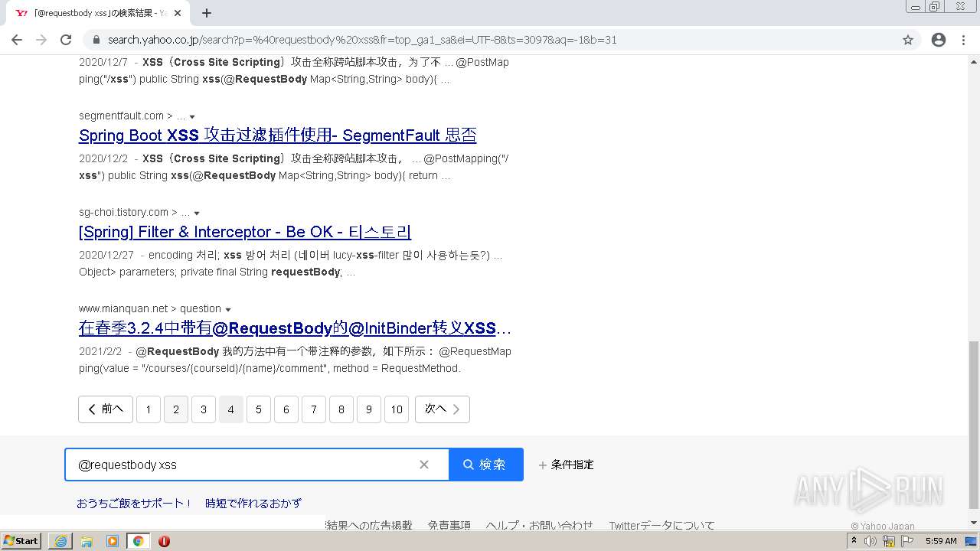Open 時短で作れるおかず link

point(253,504)
